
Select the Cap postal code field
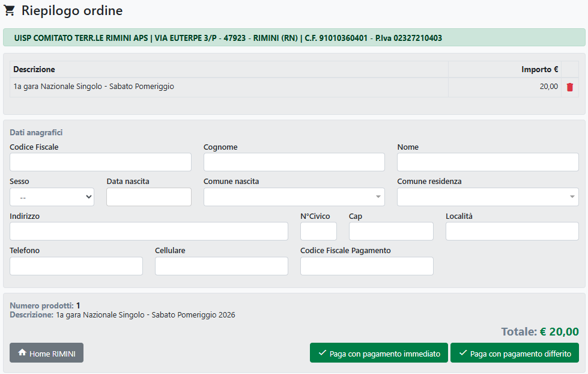point(390,231)
